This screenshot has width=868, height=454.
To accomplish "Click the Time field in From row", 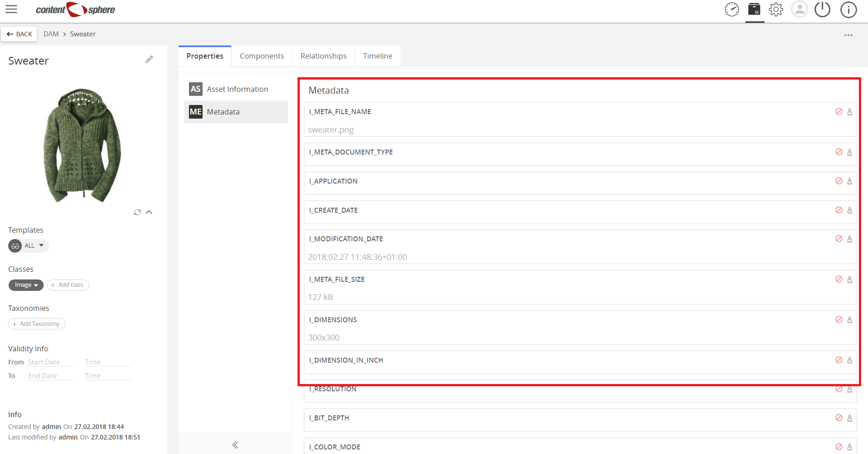I will (107, 362).
